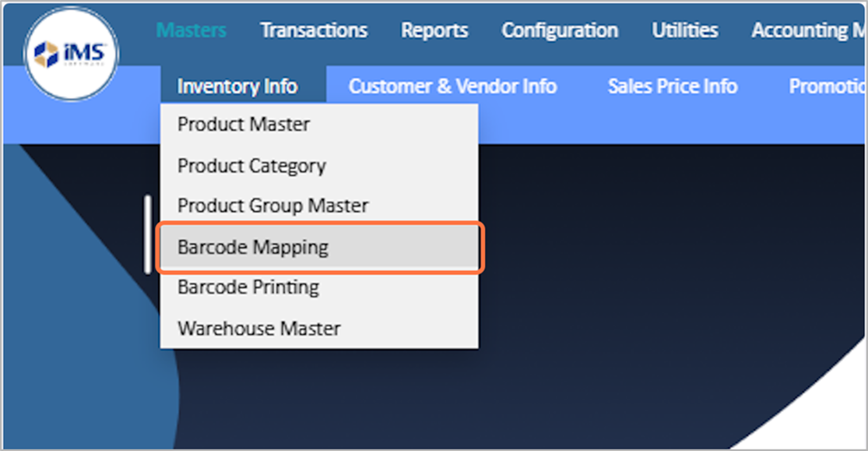Open the Accounting menu at the right edge
The width and height of the screenshot is (868, 451).
coord(808,30)
